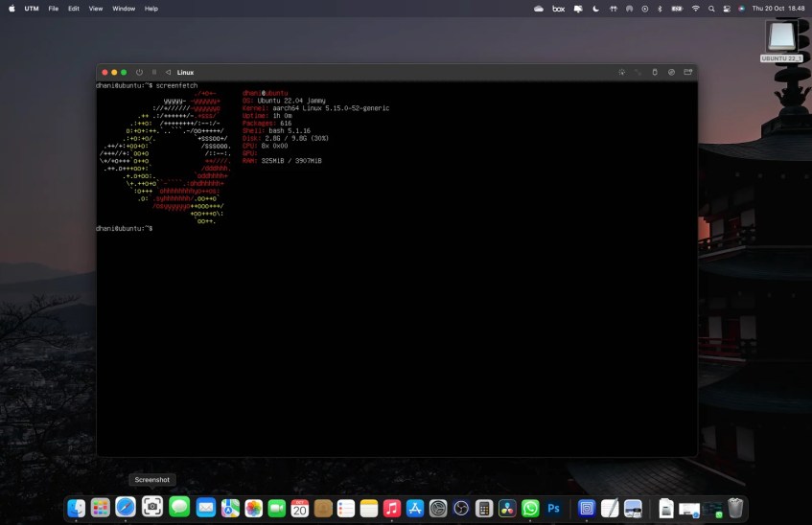Viewport: 812px width, 525px height.
Task: Pause the Linux virtual machine
Action: click(153, 73)
